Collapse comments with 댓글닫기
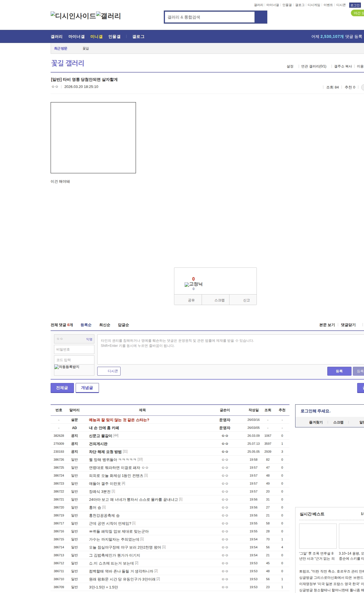Viewport: 364px width, 593px height. tap(348, 325)
